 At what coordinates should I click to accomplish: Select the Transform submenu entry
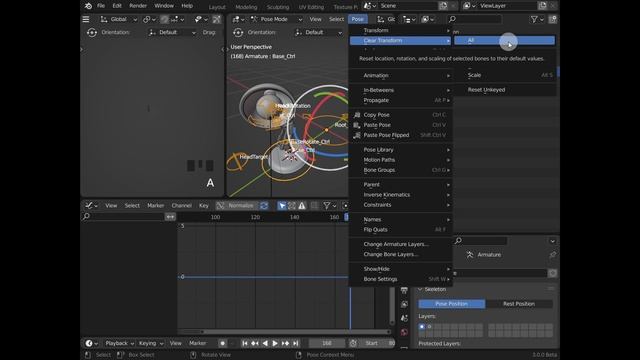(400, 30)
